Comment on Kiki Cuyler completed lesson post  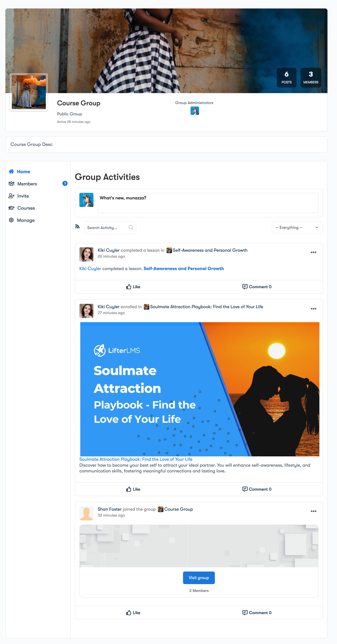point(257,287)
